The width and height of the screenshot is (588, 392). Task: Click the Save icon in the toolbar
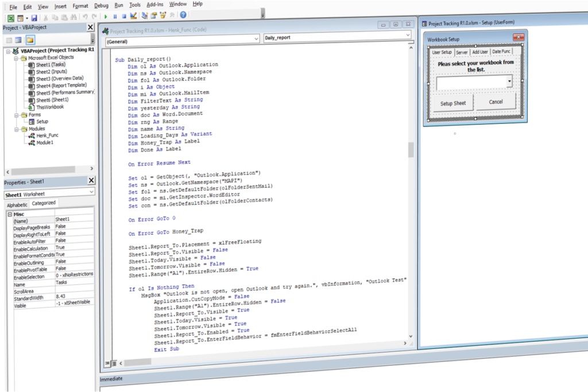click(34, 17)
